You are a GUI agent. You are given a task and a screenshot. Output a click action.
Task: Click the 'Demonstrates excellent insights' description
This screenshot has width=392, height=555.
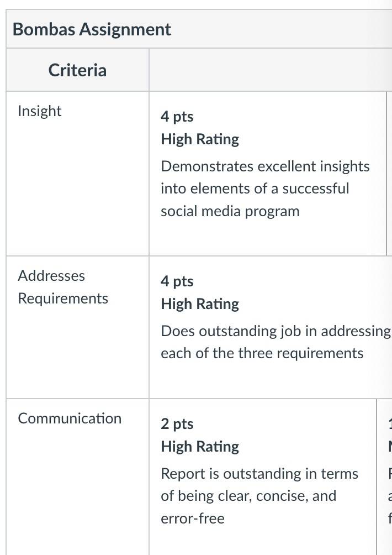[x=265, y=166]
